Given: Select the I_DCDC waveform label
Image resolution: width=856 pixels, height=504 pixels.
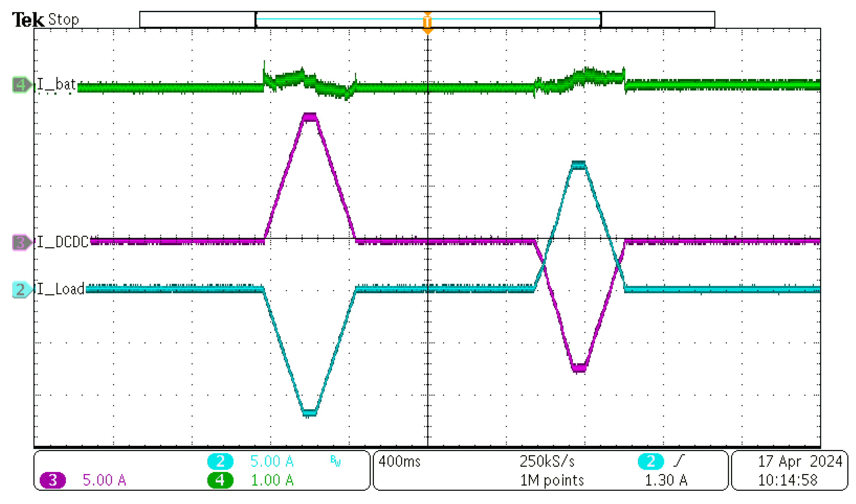Looking at the screenshot, I should pos(63,241).
